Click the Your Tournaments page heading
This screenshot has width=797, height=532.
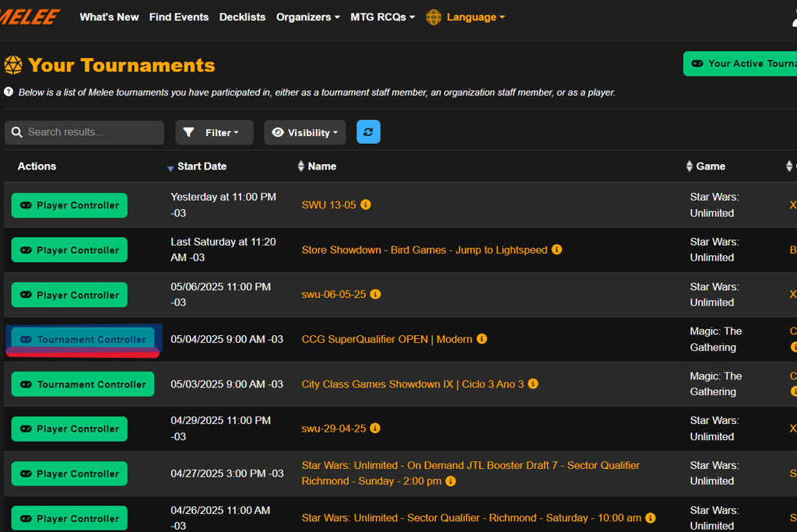(121, 65)
